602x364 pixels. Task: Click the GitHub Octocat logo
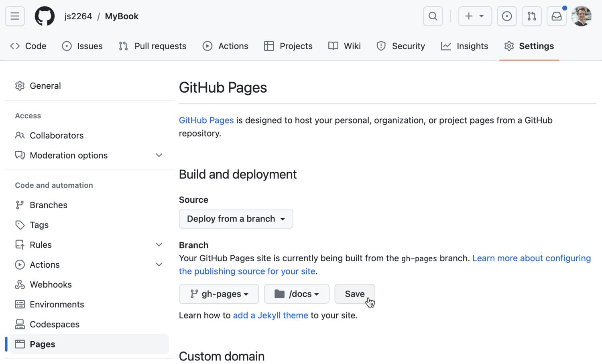(x=45, y=16)
